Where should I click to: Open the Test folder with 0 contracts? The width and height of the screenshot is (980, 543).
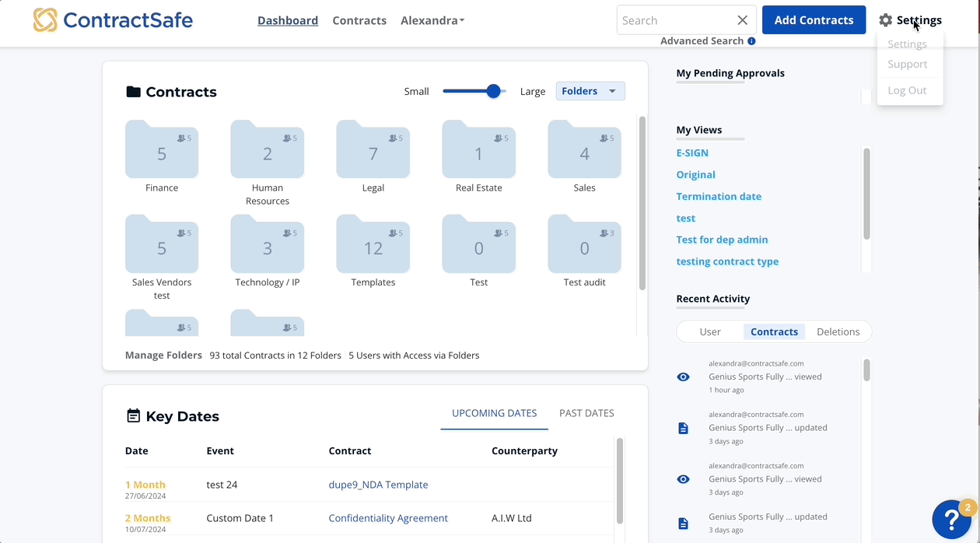479,244
